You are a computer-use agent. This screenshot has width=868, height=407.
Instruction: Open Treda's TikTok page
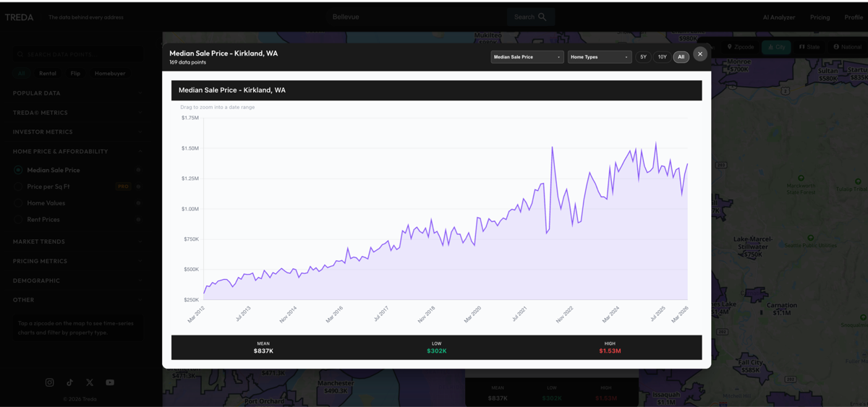pos(69,382)
